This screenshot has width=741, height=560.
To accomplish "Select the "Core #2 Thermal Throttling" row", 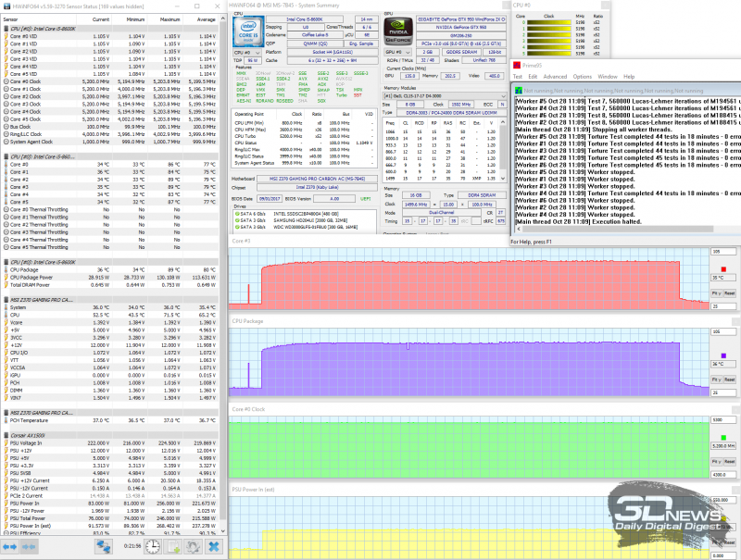I will pyautogui.click(x=109, y=224).
